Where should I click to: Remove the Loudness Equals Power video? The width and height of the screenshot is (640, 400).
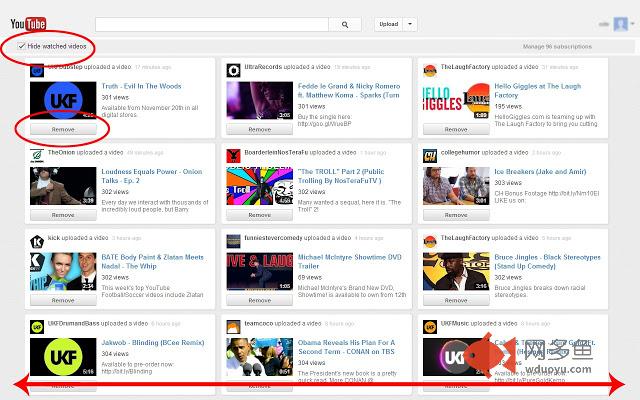coord(63,215)
